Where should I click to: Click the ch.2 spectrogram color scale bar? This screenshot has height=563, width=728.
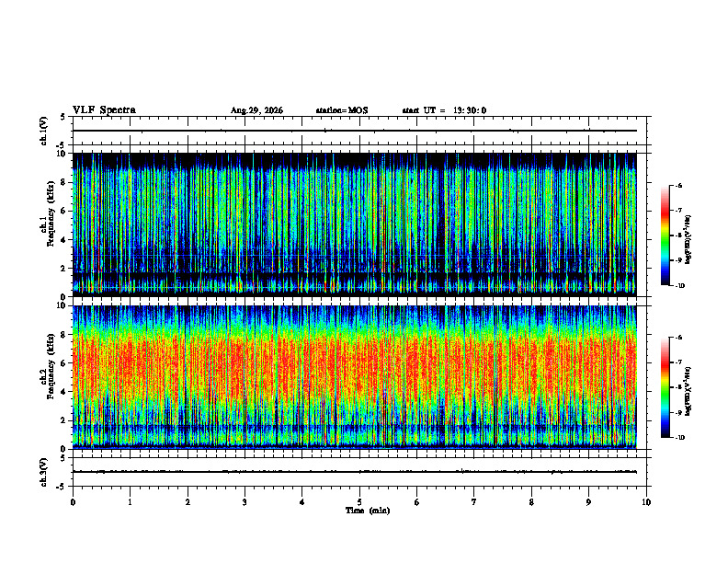coord(665,387)
